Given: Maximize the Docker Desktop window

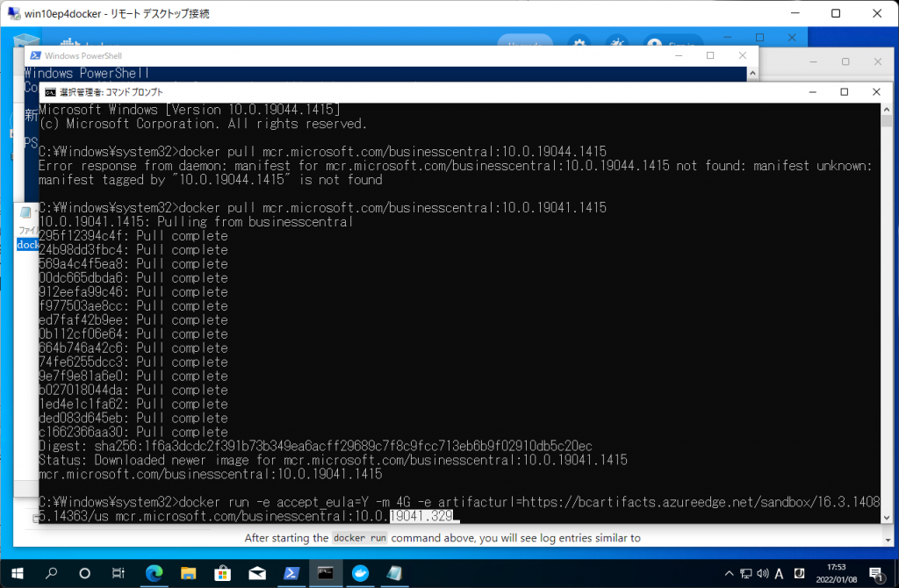Looking at the screenshot, I should pos(759,37).
